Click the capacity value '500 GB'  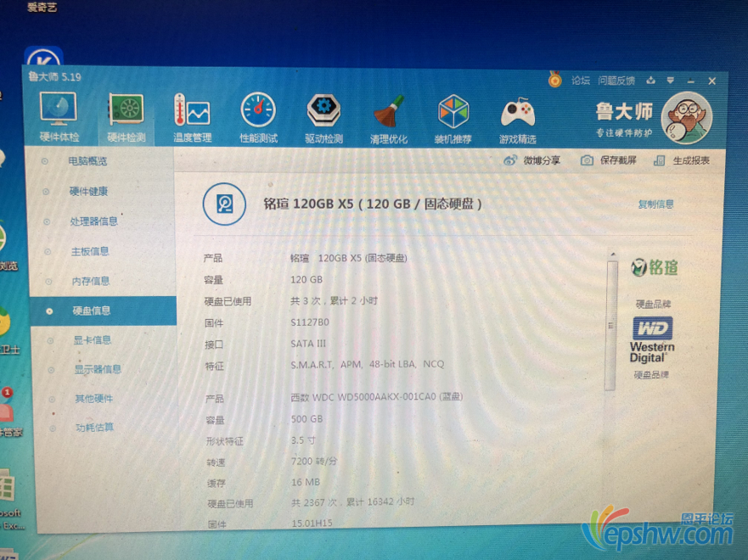(307, 419)
